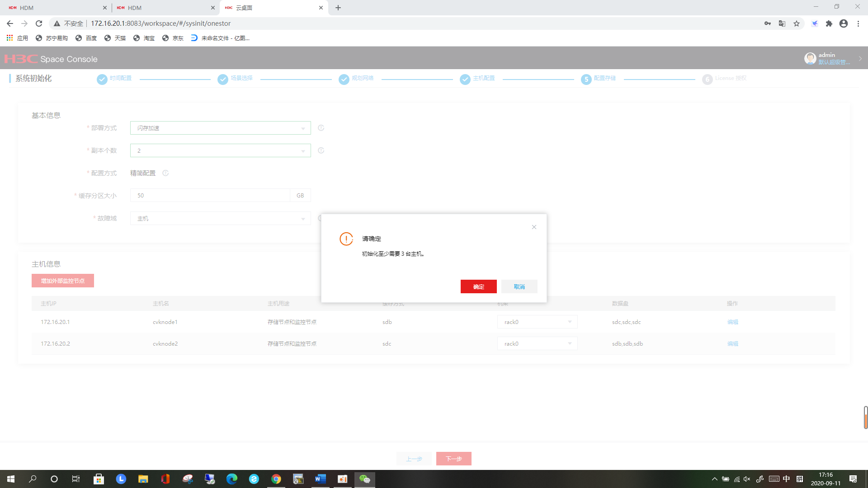
Task: Open a new browser tab
Action: (x=338, y=8)
